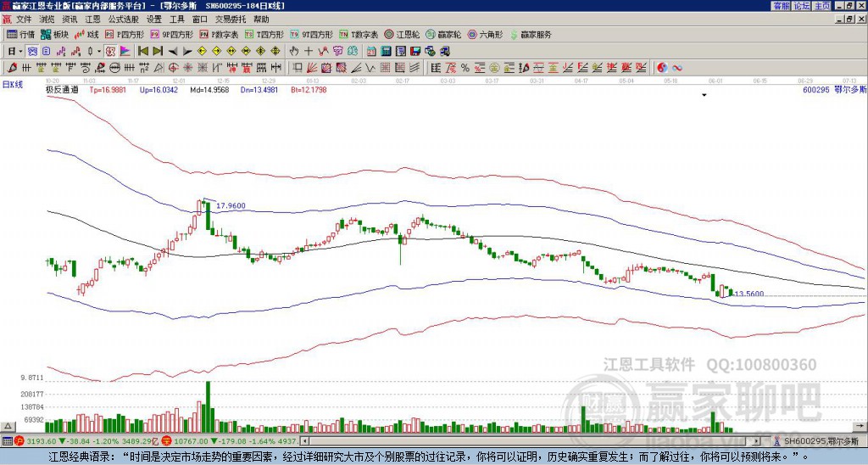Open the P四方形 square tool
The height and width of the screenshot is (465, 868).
click(x=126, y=35)
